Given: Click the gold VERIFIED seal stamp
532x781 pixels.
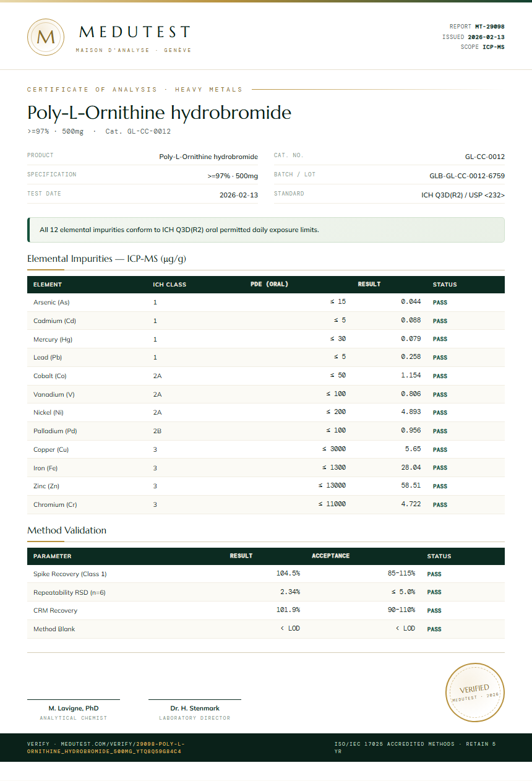Looking at the screenshot, I should coord(475,692).
